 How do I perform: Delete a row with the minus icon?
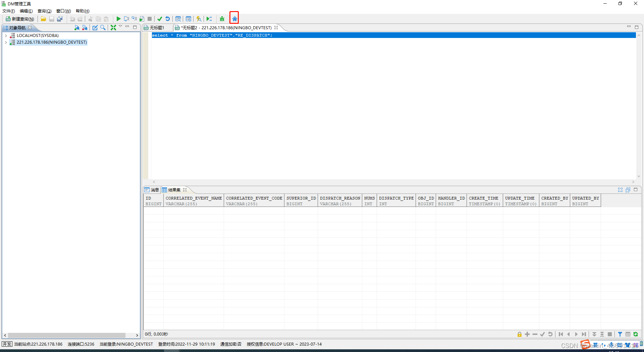(535, 334)
